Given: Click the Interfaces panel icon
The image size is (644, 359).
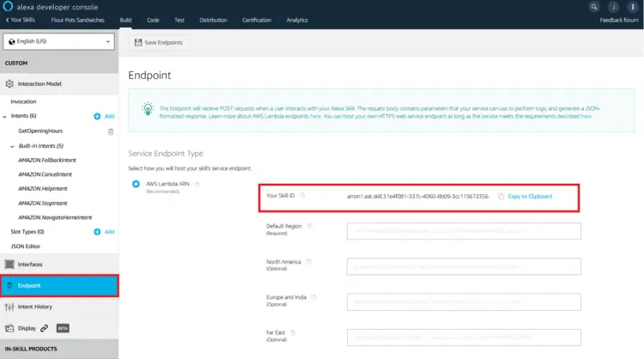Looking at the screenshot, I should [x=9, y=265].
